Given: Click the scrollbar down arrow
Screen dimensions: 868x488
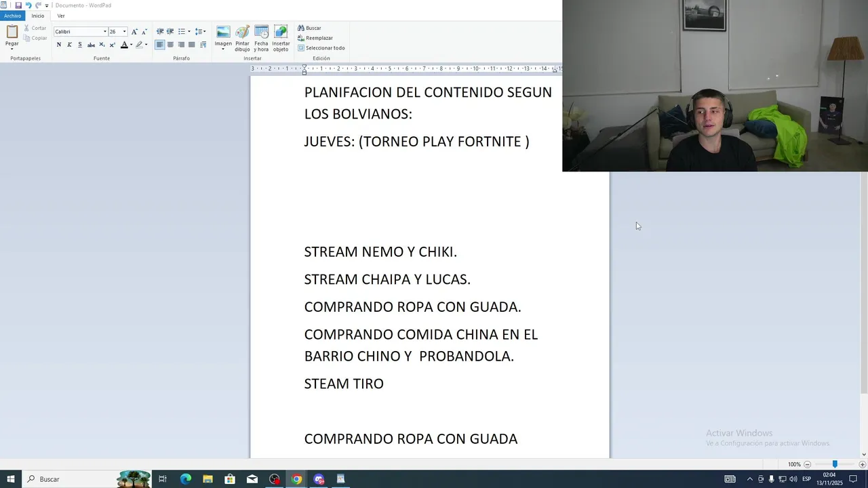Looking at the screenshot, I should click(x=863, y=454).
